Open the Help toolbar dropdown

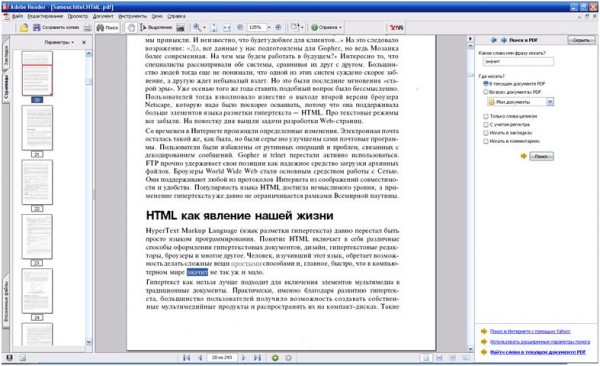[326, 28]
